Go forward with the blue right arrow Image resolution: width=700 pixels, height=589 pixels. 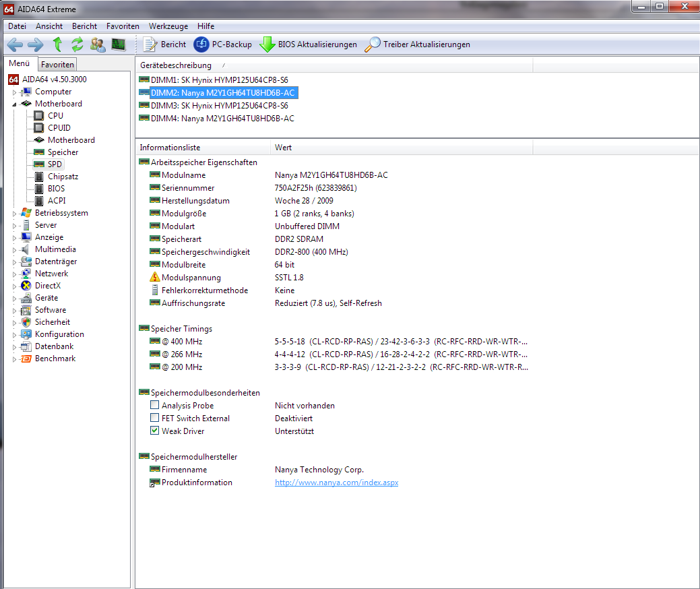coord(35,44)
